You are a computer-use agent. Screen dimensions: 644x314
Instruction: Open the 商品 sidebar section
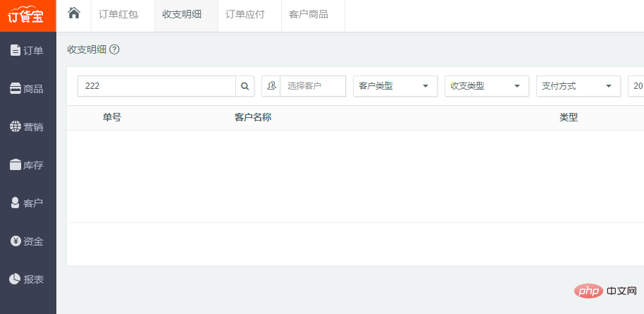point(27,89)
